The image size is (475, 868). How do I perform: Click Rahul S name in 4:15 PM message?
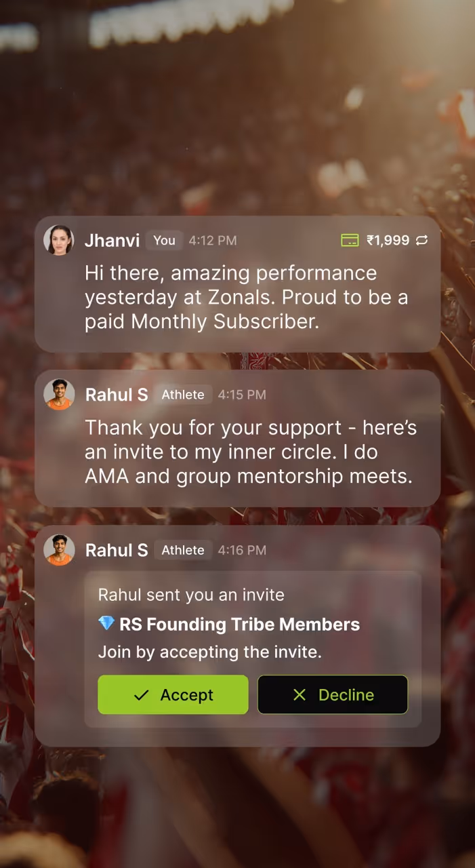click(117, 395)
